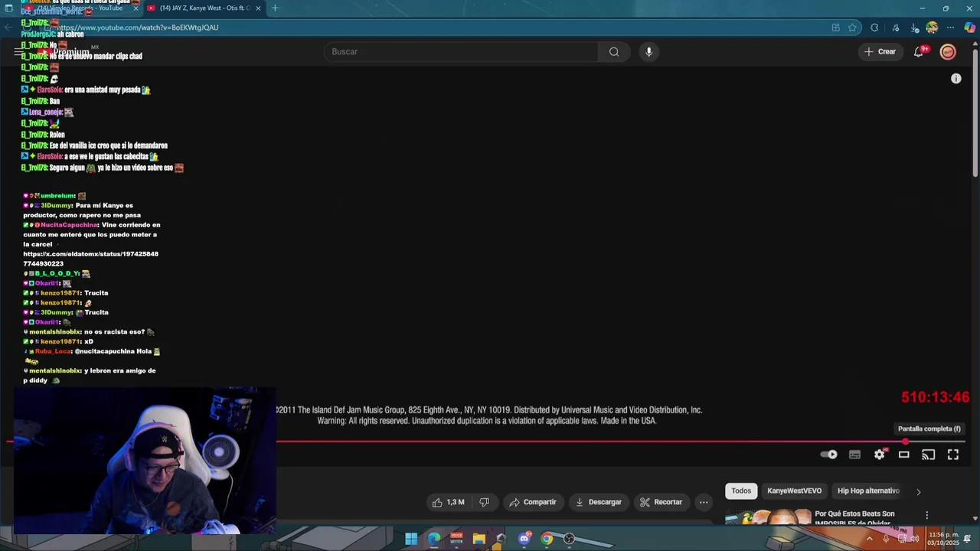980x551 pixels.
Task: Cast video to another device
Action: pyautogui.click(x=928, y=455)
